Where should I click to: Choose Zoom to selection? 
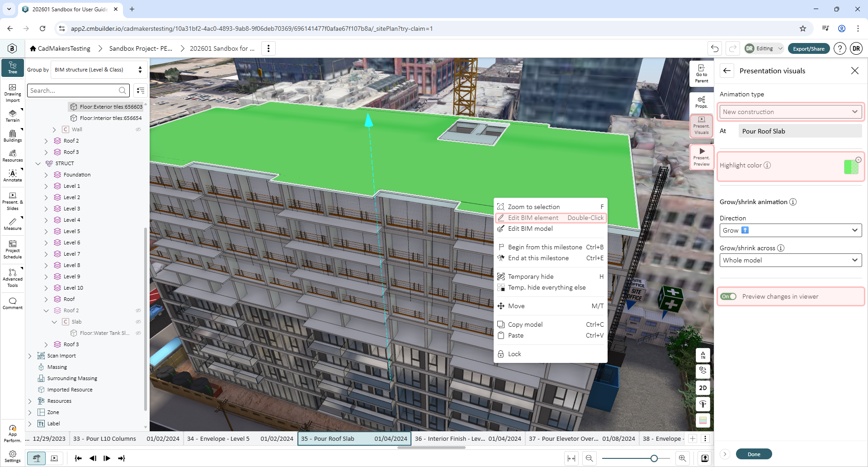coord(551,207)
